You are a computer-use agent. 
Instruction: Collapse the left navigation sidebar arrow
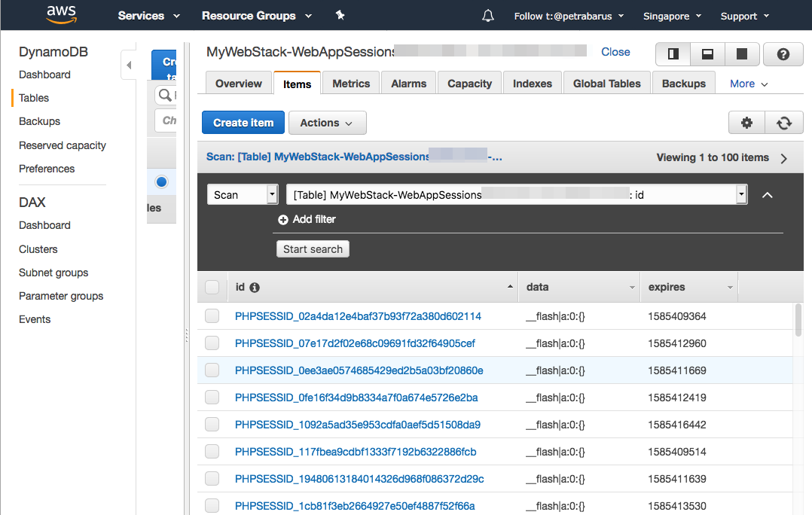128,65
